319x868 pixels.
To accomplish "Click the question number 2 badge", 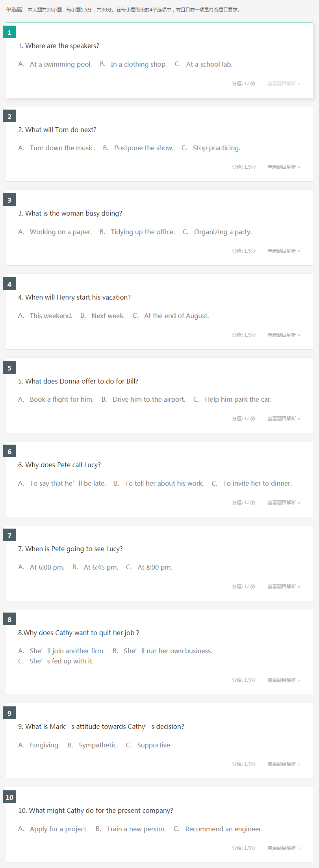I will 9,116.
